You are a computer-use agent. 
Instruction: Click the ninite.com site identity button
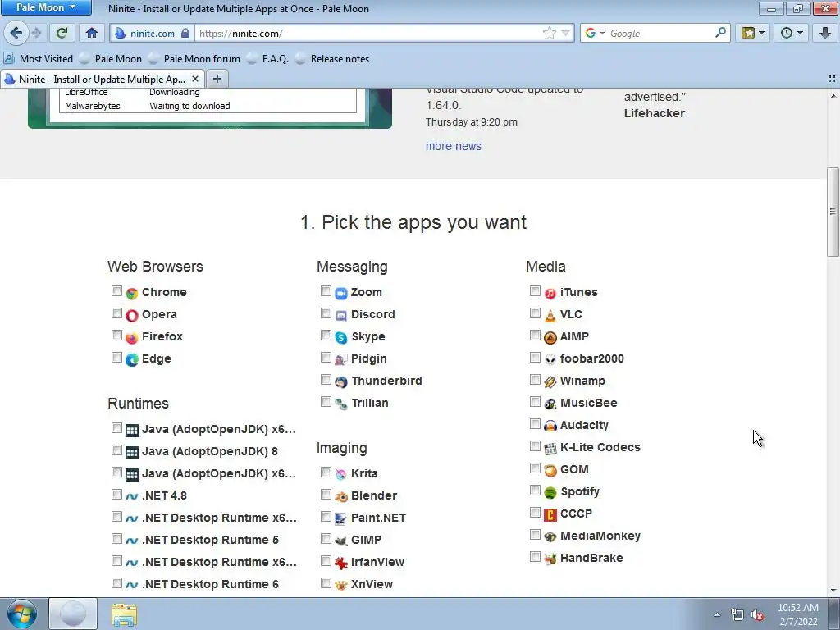152,33
